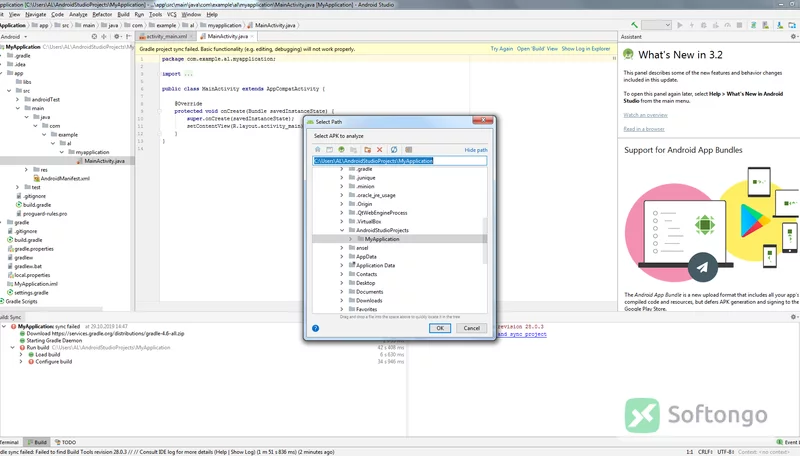Screen dimensions: 800x456
Task: Click the desktop directory icon in Select Path
Action: (x=330, y=149)
